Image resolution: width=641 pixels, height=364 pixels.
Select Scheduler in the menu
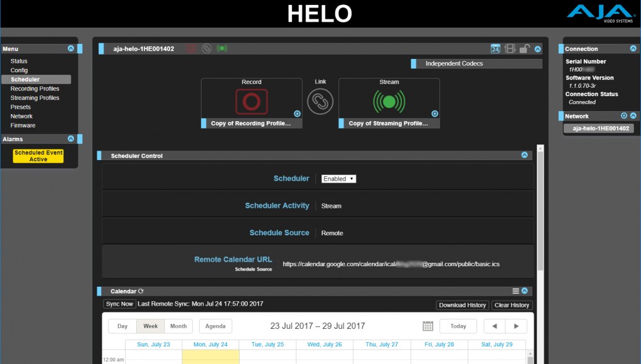point(36,79)
